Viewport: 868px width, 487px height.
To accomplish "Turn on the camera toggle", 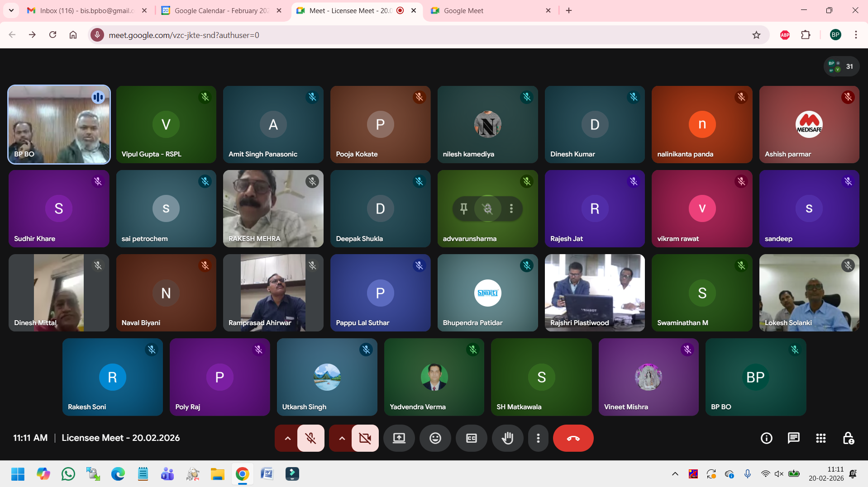I will [365, 438].
